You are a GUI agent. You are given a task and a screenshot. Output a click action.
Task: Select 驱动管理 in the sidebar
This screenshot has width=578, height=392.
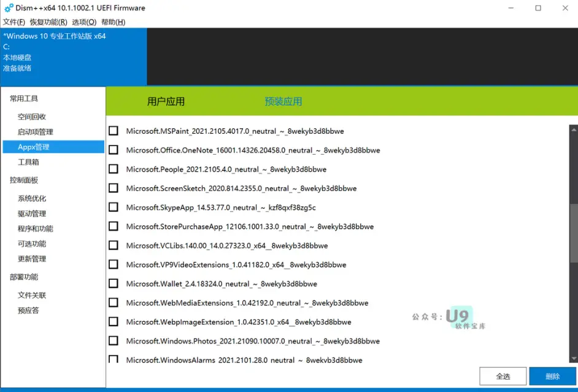coord(32,213)
